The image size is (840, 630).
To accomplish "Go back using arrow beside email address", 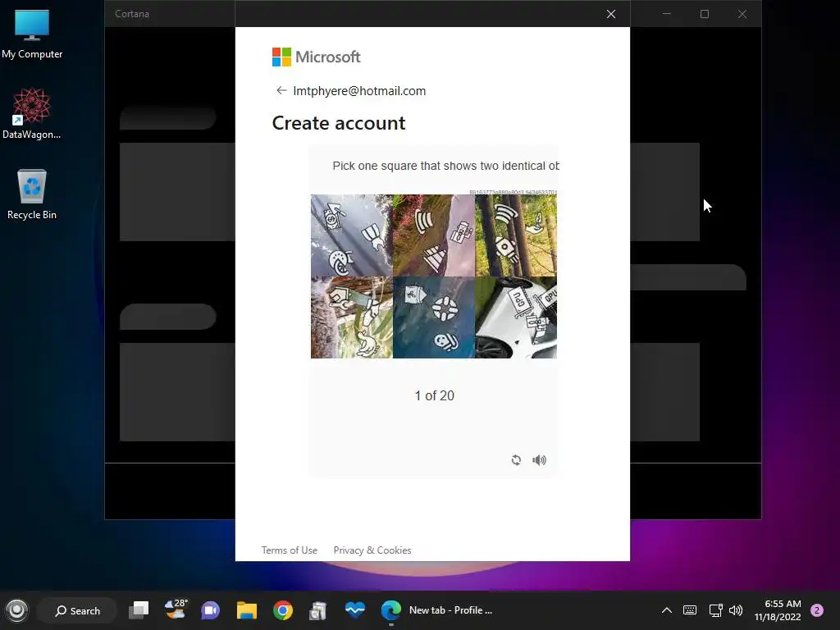I will 281,90.
